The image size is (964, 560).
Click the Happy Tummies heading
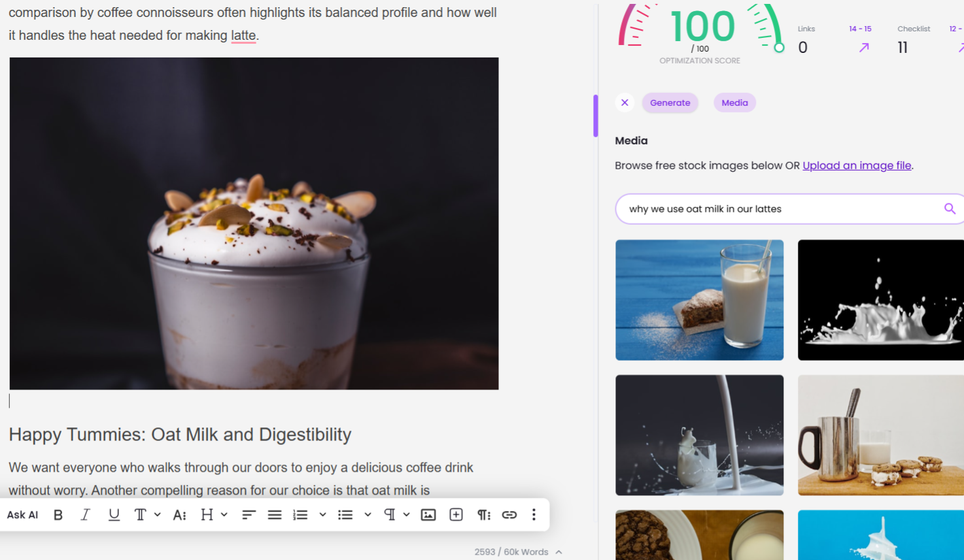180,435
